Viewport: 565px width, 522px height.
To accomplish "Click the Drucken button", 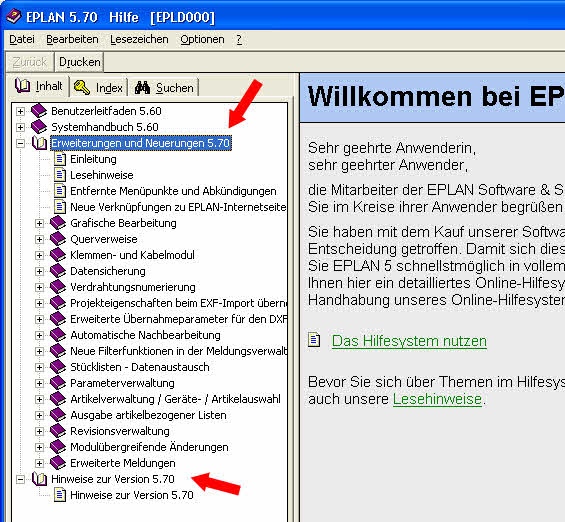I will pyautogui.click(x=80, y=62).
